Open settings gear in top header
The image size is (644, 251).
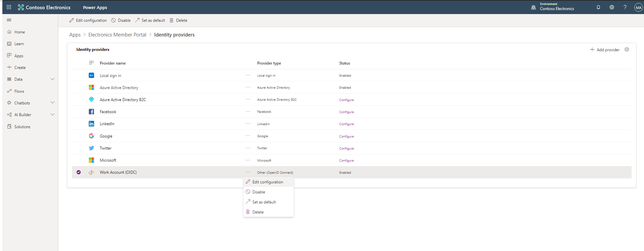[x=612, y=7]
